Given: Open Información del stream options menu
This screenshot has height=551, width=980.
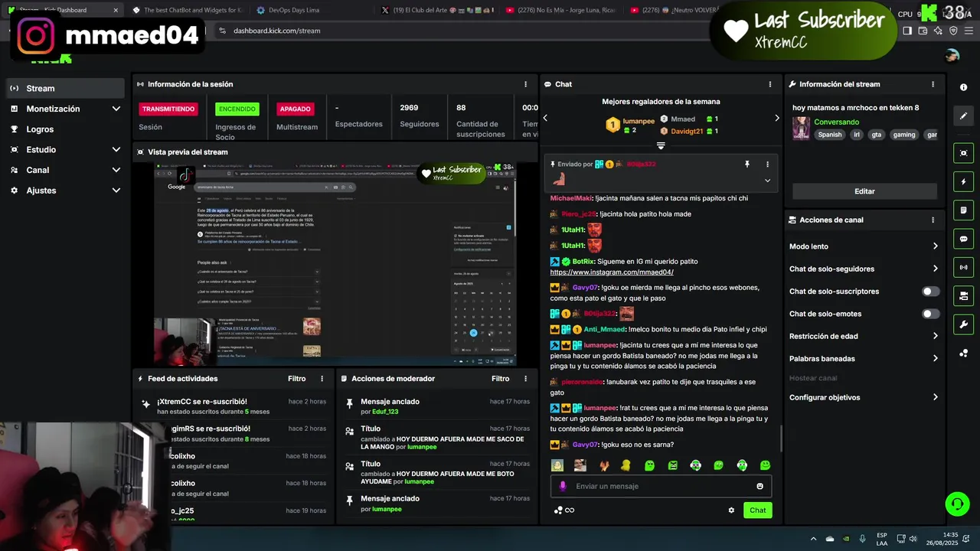Looking at the screenshot, I should 933,84.
